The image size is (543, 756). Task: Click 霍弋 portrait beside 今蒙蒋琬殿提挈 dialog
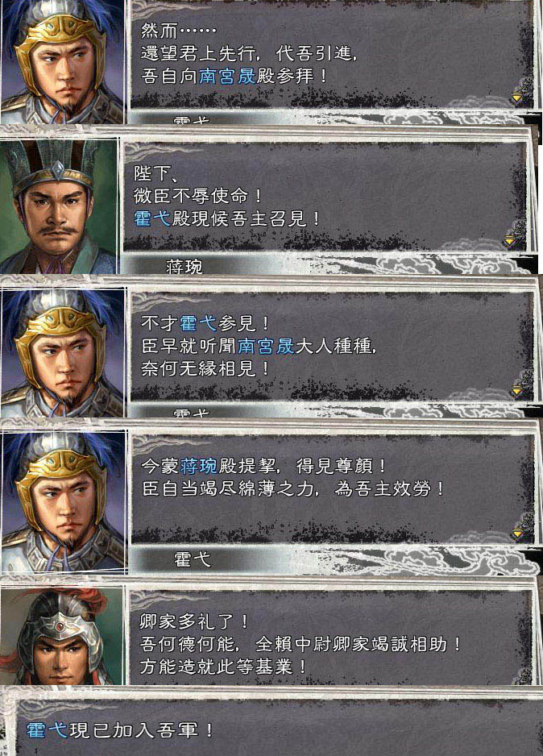64,501
